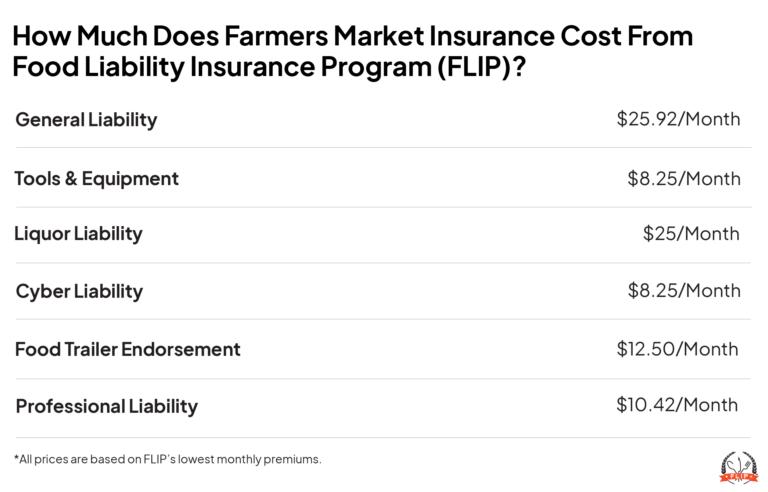Select the Tools & Equipment $8.25/Month price
This screenshot has height=492, width=768.
(x=684, y=178)
